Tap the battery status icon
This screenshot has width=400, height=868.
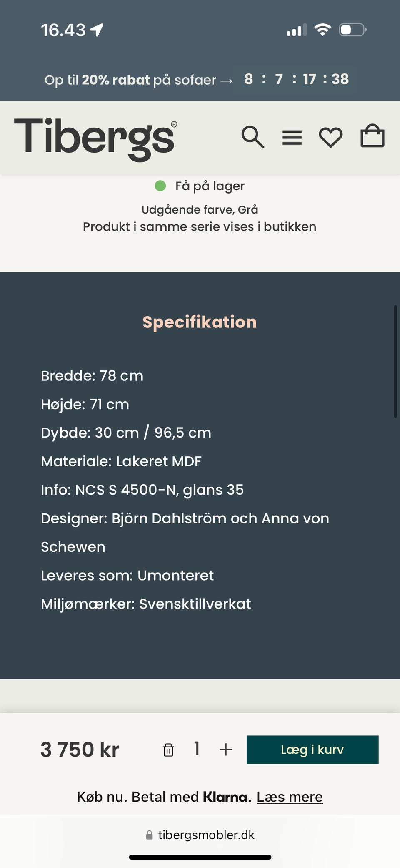pyautogui.click(x=352, y=30)
